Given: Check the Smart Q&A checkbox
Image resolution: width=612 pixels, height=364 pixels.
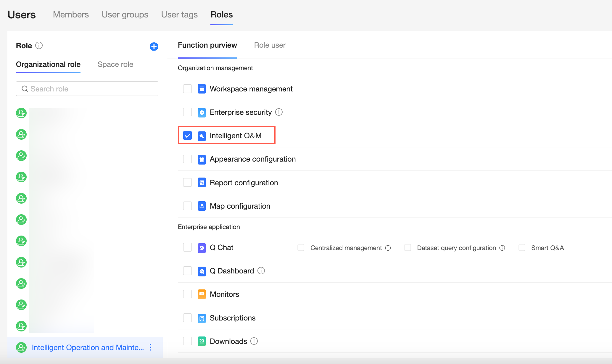Looking at the screenshot, I should click(522, 248).
